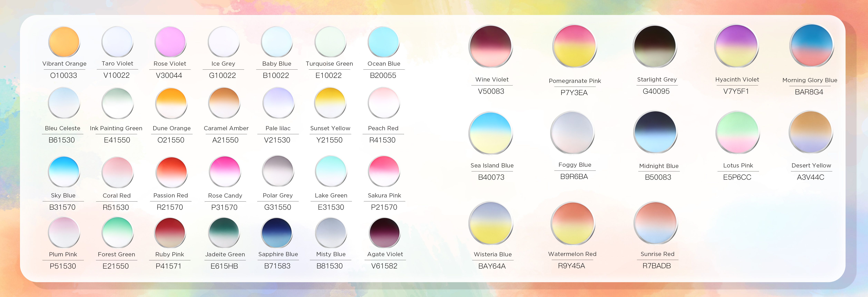Select the Pomegranate Pink large swatch
The image size is (868, 297).
(x=575, y=46)
